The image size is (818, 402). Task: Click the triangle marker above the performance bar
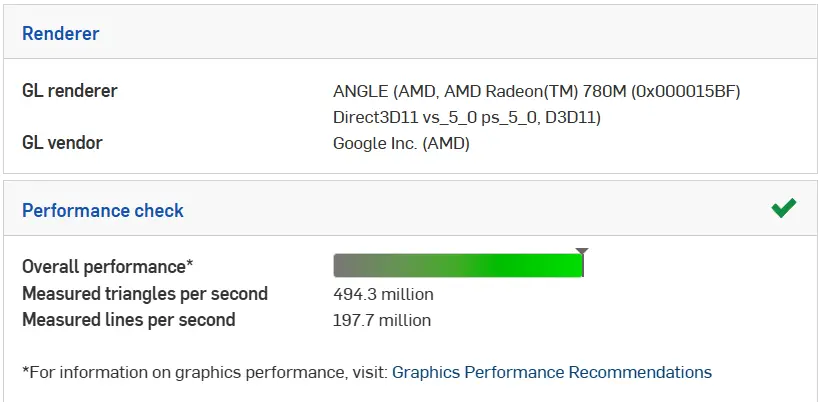(582, 251)
